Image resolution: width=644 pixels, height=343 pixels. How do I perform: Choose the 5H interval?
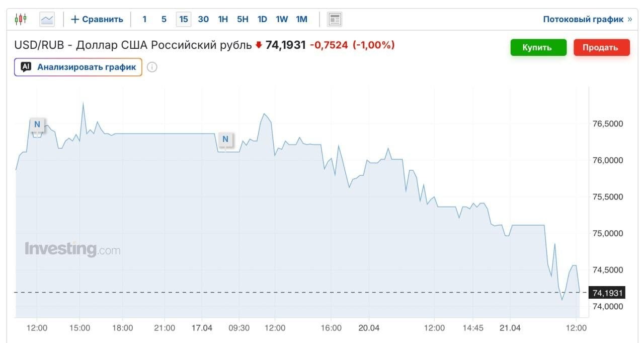point(243,20)
